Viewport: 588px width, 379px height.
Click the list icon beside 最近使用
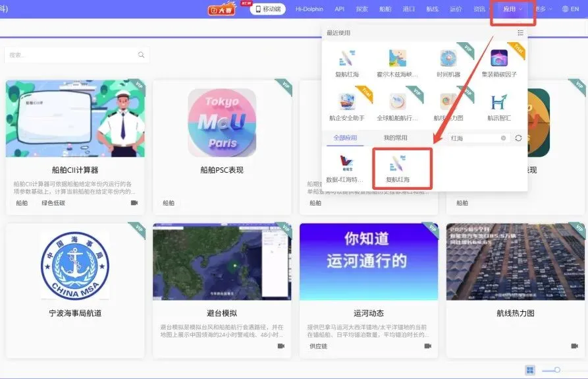click(x=520, y=33)
